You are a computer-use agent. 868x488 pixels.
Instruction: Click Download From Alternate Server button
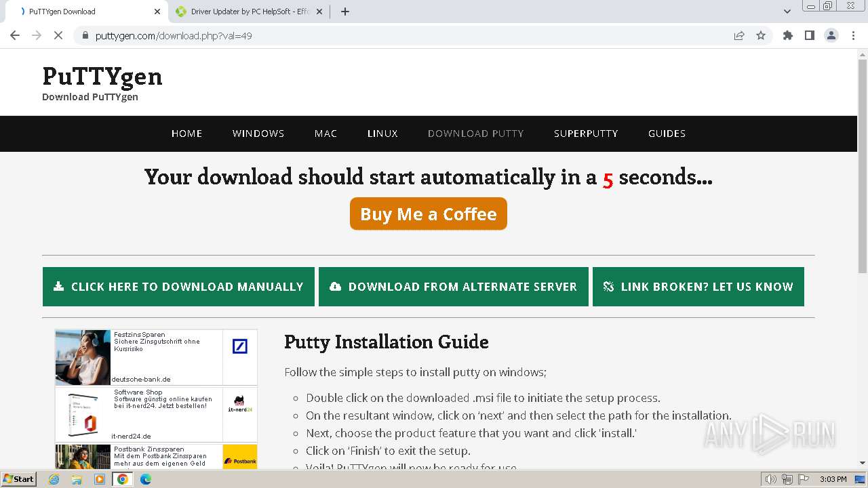click(x=454, y=287)
